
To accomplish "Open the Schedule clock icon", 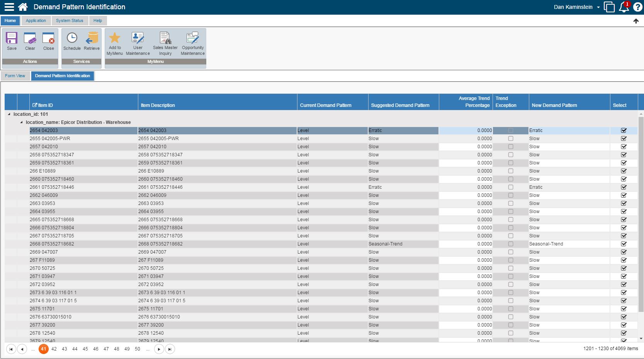I will click(x=72, y=39).
